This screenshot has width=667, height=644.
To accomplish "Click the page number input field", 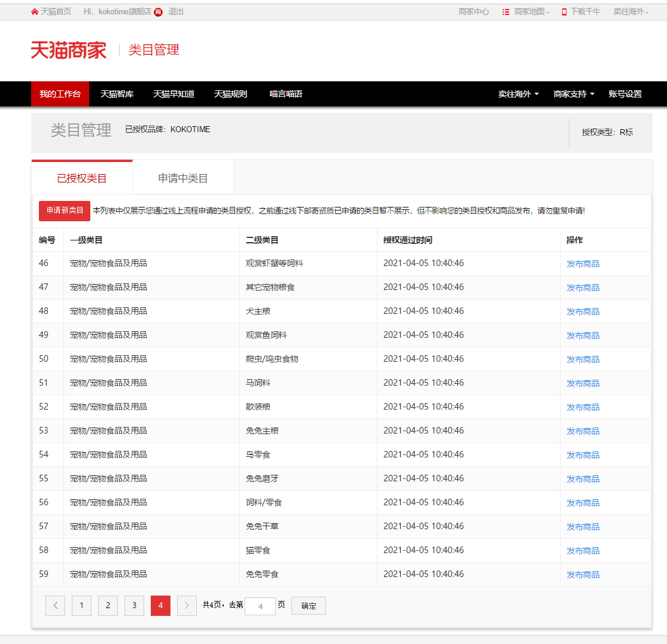I will (x=260, y=606).
